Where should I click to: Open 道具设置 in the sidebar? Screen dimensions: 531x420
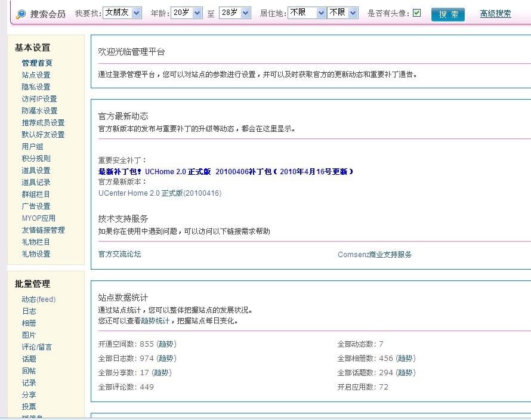pos(36,171)
